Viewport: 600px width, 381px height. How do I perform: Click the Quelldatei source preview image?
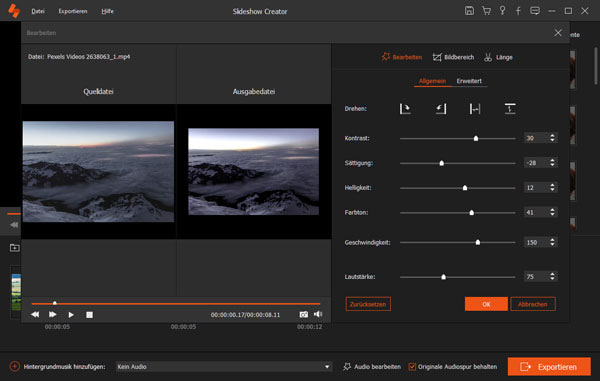pos(98,171)
